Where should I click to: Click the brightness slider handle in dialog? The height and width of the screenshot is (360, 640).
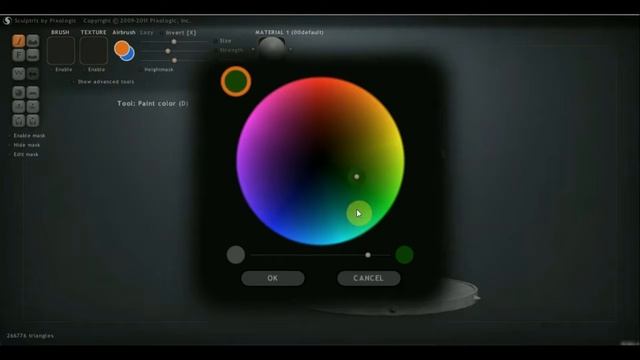(368, 255)
